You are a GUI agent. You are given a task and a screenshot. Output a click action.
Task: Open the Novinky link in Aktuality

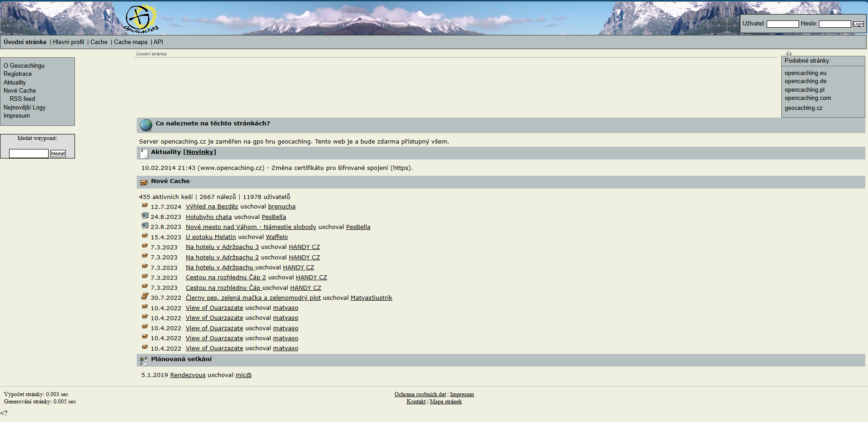199,152
